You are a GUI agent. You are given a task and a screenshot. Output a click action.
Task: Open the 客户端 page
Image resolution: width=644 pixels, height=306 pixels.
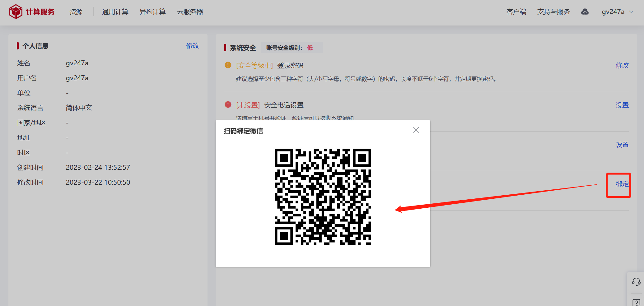click(x=516, y=12)
